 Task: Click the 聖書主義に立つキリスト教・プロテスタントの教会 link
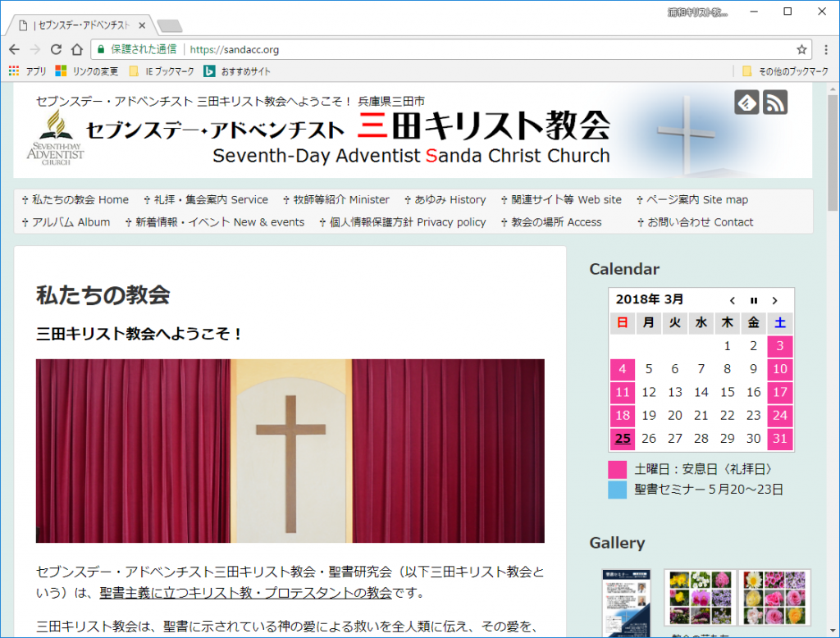point(246,593)
